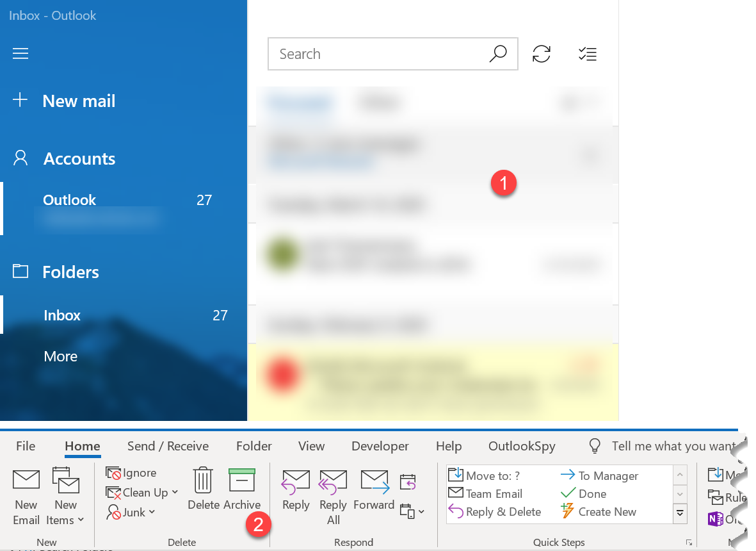The image size is (756, 551).
Task: Click the plus icon beside New mail
Action: point(20,100)
